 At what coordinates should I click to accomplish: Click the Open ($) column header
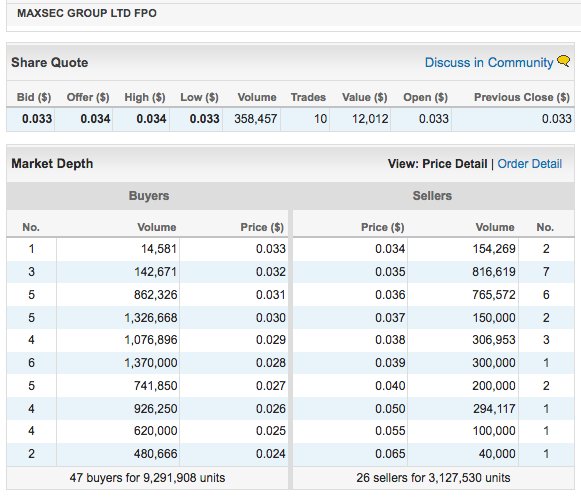(425, 97)
